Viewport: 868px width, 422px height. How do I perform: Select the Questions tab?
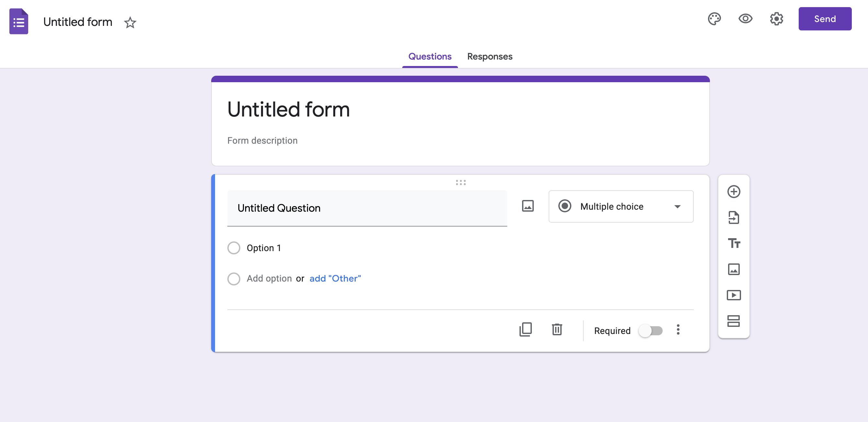[429, 57]
